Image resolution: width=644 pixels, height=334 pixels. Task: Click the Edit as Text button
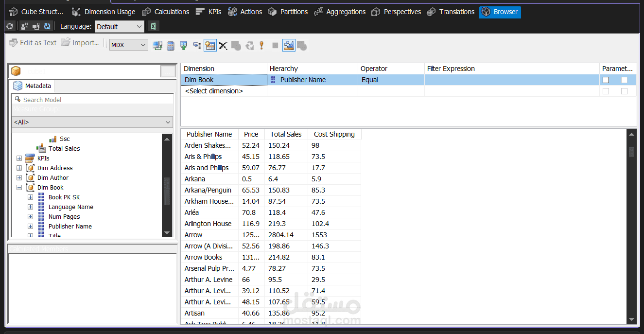[x=33, y=43]
